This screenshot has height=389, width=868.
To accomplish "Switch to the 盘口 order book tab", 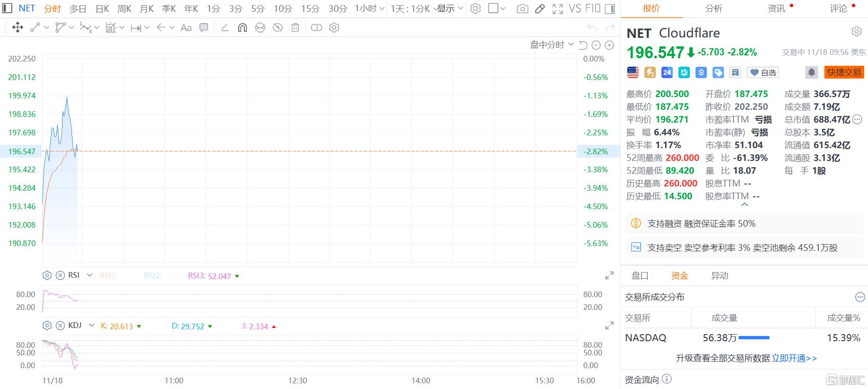I will pos(640,275).
